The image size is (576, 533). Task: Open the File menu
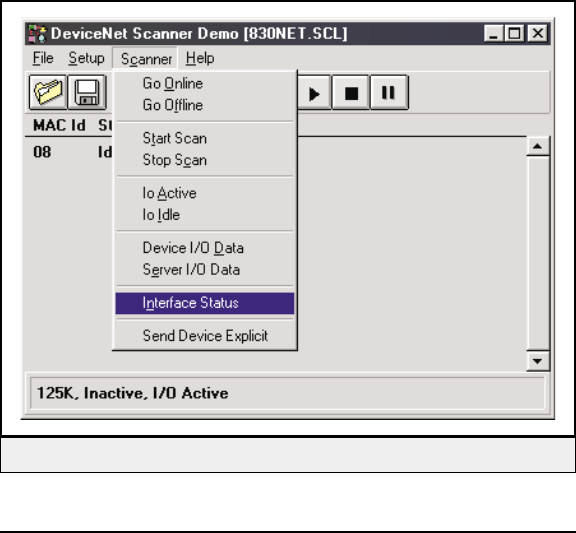[x=43, y=58]
